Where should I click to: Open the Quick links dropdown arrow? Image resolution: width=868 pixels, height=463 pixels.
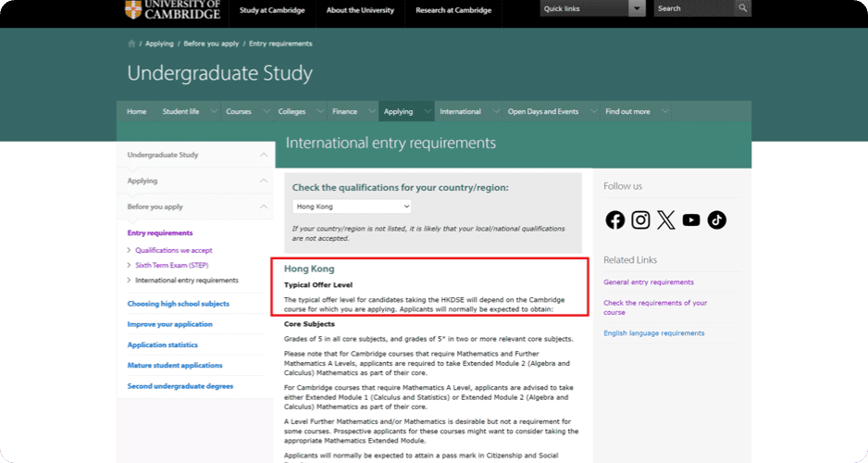(638, 8)
